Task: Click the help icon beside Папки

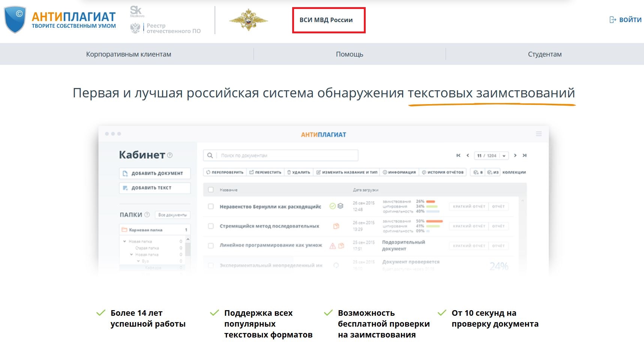Action: [147, 215]
